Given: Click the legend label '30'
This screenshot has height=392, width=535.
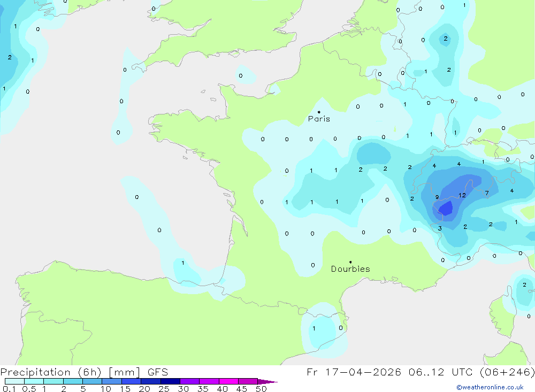Looking at the screenshot, I should click(183, 389).
